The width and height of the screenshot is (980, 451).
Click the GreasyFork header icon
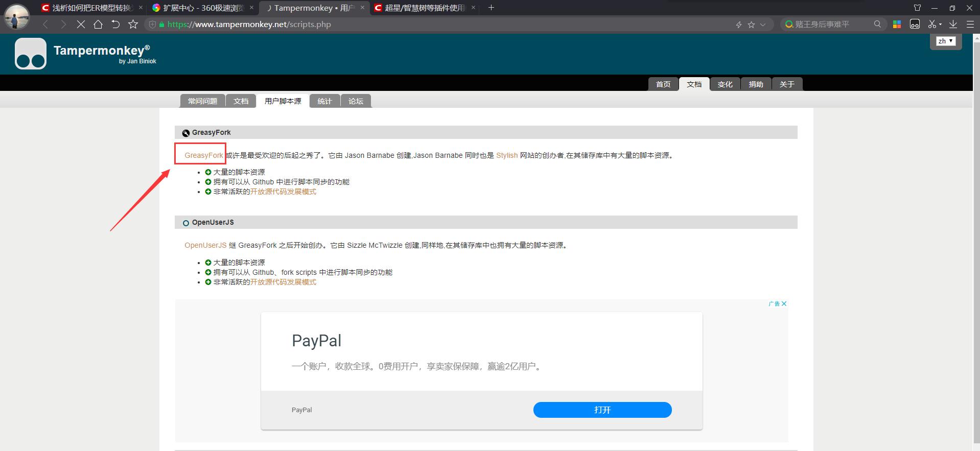click(x=186, y=133)
